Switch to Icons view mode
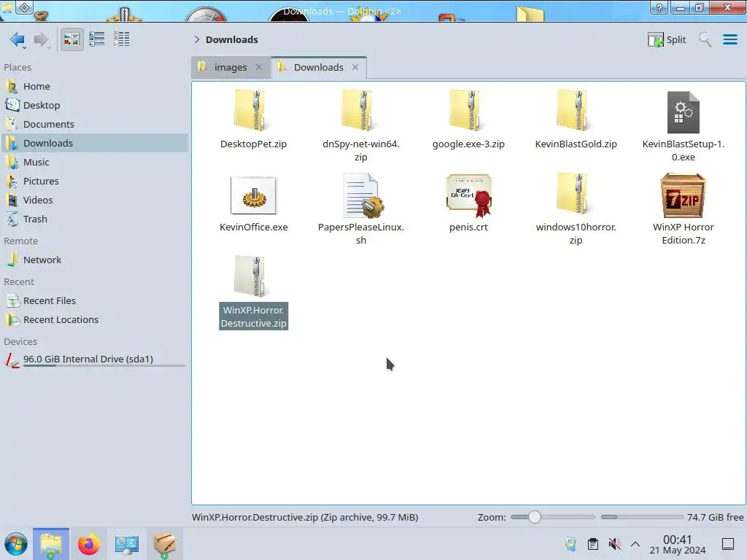The width and height of the screenshot is (747, 560). tap(71, 39)
